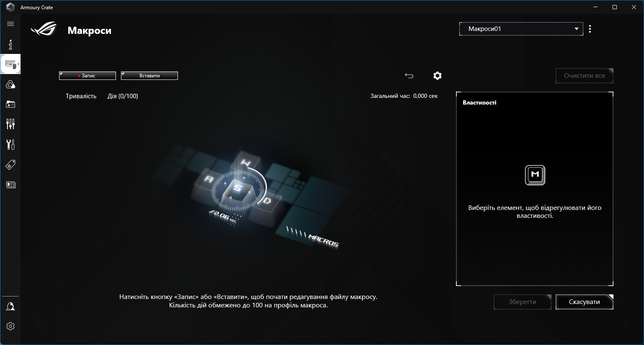Open the Game Library icon
Screen dimensions: 644x345
pyautogui.click(x=10, y=104)
